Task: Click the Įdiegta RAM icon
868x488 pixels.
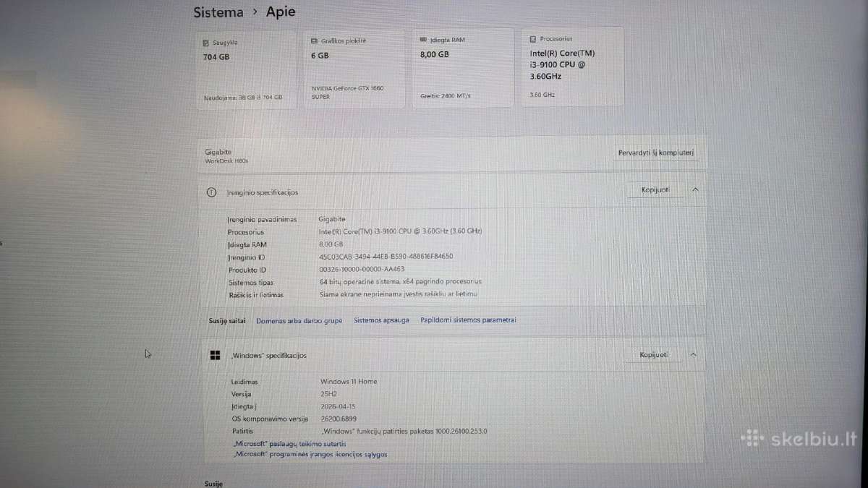Action: (423, 40)
